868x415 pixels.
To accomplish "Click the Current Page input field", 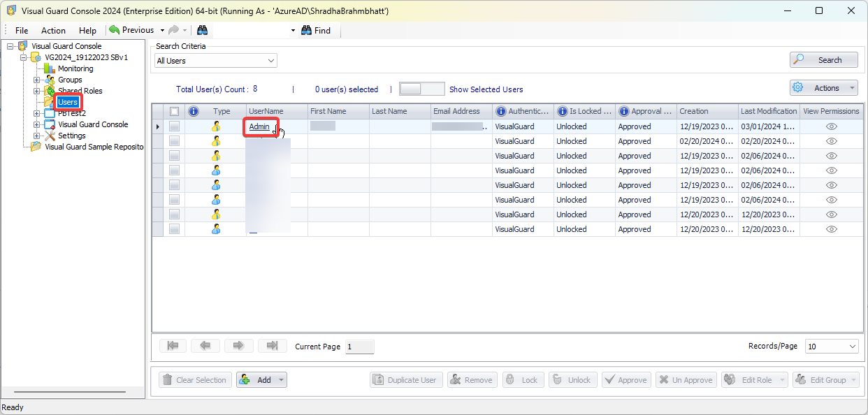I will click(359, 346).
